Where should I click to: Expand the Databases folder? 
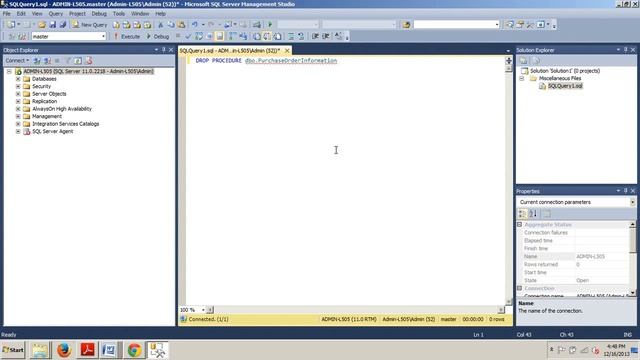click(x=18, y=79)
